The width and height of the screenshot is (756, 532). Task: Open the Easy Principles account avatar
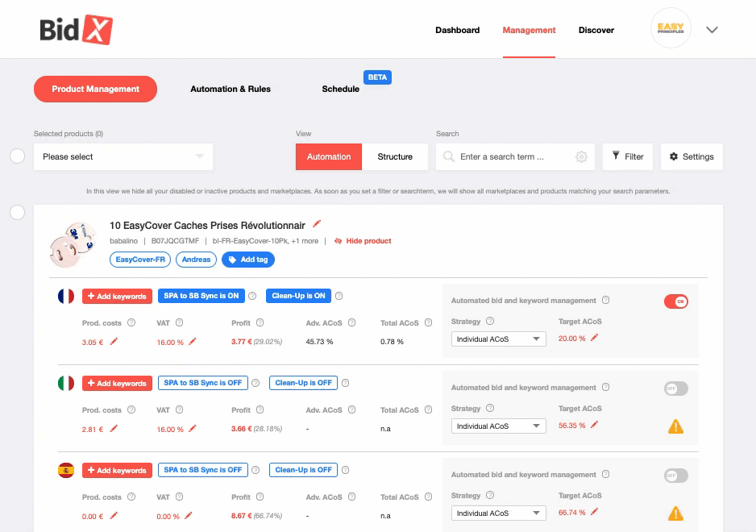671,28
